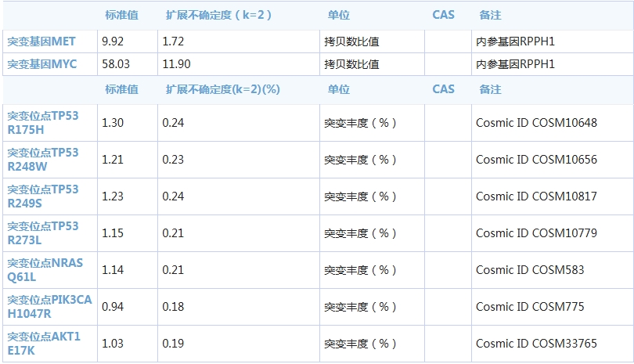
Task: Select standard value 1.03 for AKT1 E17K
Action: (113, 344)
